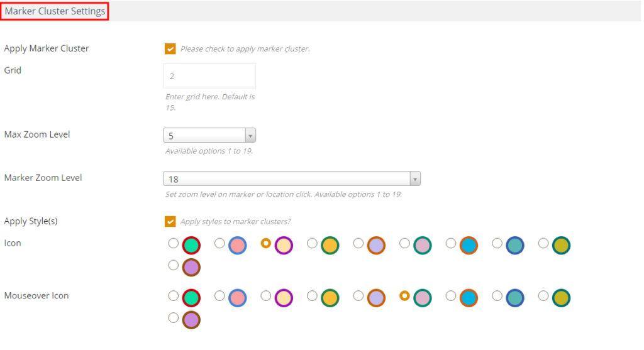Select the teal Mouseover Icon with blue border
Image resolution: width=644 pixels, height=350 pixels.
(515, 298)
